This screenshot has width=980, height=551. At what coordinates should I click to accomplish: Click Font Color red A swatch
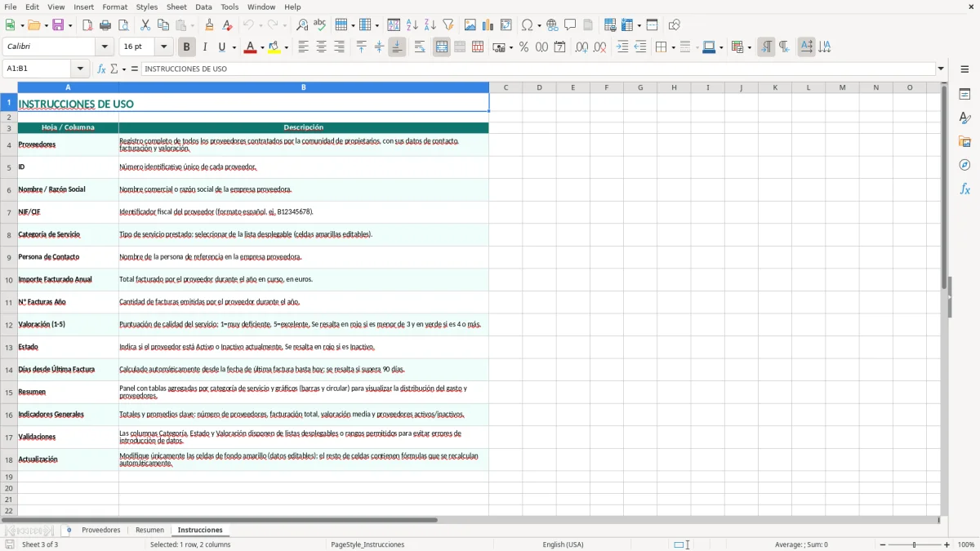tap(250, 47)
